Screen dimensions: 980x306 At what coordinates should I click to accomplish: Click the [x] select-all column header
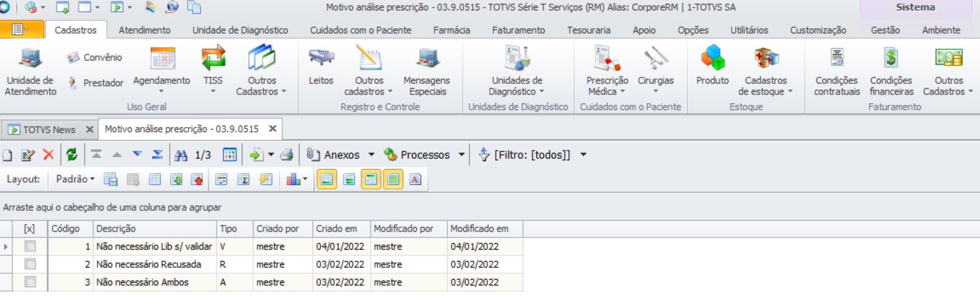[x=30, y=229]
